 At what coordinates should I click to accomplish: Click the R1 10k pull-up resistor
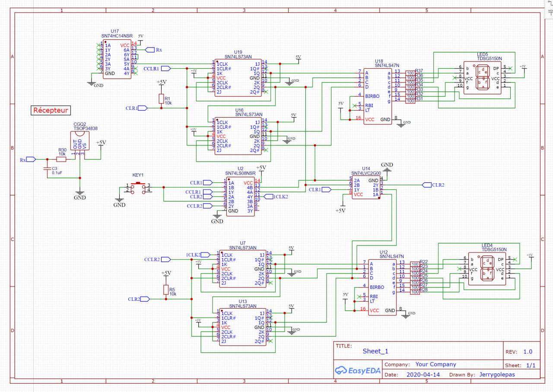click(161, 99)
